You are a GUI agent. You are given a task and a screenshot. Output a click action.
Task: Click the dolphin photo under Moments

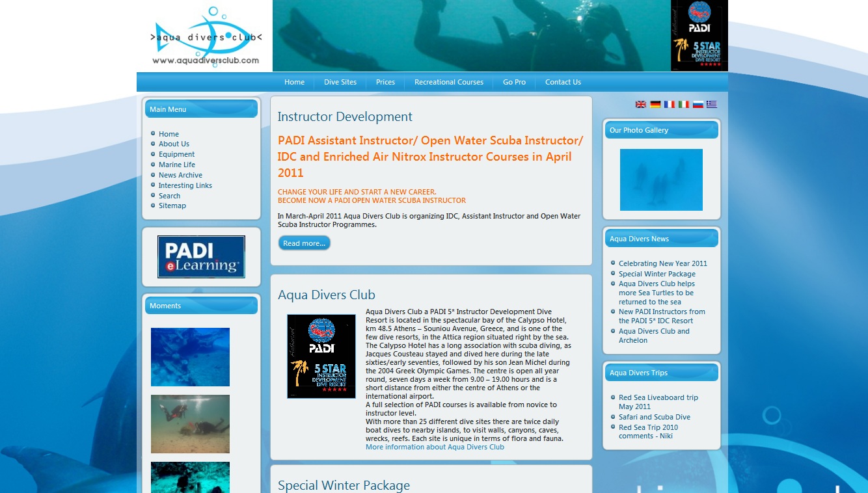click(x=190, y=356)
